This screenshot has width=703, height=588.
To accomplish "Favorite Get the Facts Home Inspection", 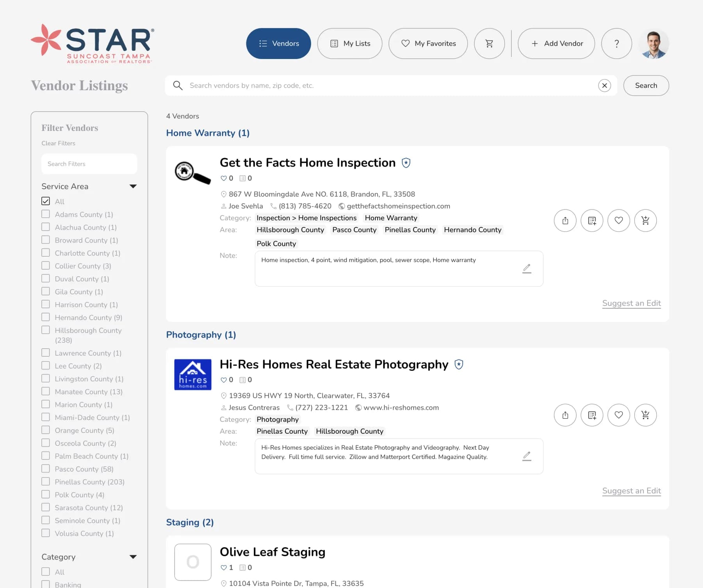I will (x=618, y=221).
